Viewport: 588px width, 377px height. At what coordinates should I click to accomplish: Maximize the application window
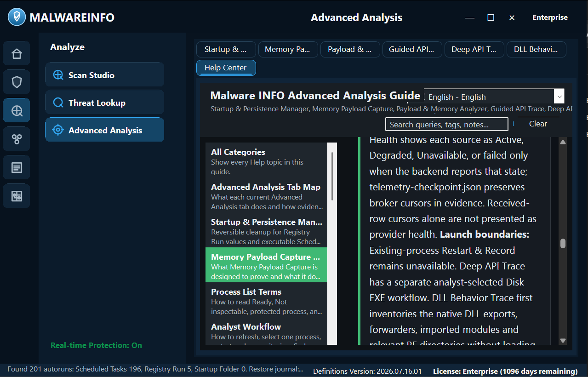491,17
